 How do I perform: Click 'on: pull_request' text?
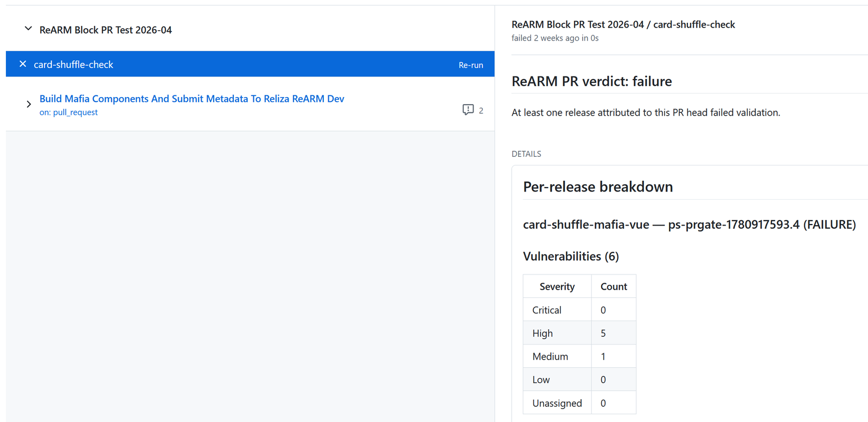click(x=68, y=112)
